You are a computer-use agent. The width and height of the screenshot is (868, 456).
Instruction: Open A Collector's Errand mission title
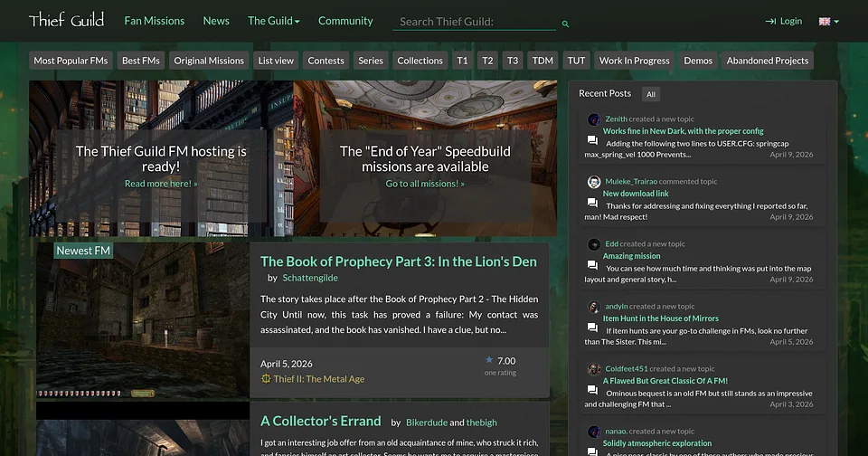pyautogui.click(x=320, y=421)
